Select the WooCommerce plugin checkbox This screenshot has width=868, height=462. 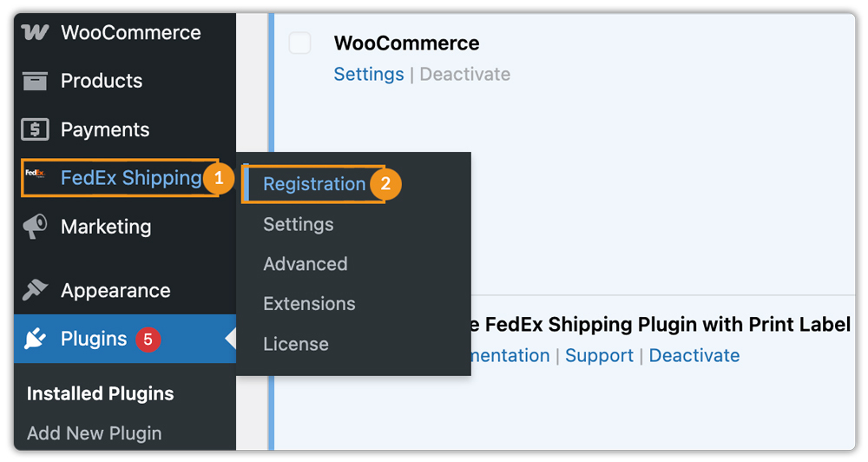[299, 43]
